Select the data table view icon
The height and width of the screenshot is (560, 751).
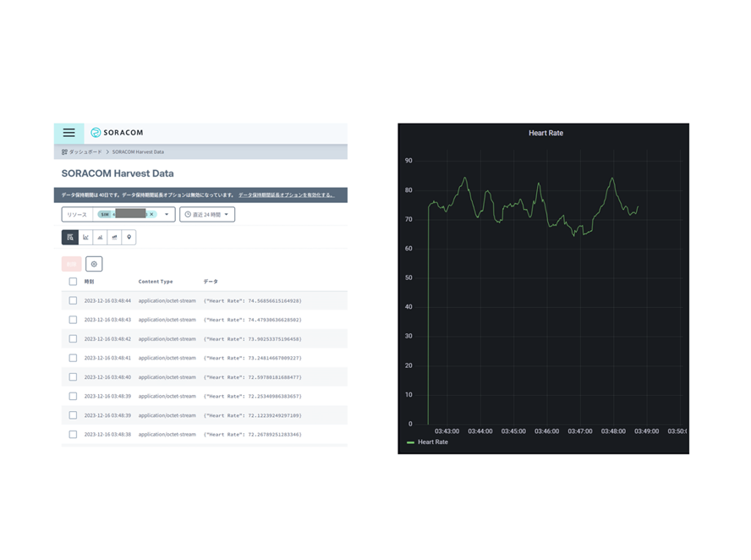pyautogui.click(x=70, y=238)
